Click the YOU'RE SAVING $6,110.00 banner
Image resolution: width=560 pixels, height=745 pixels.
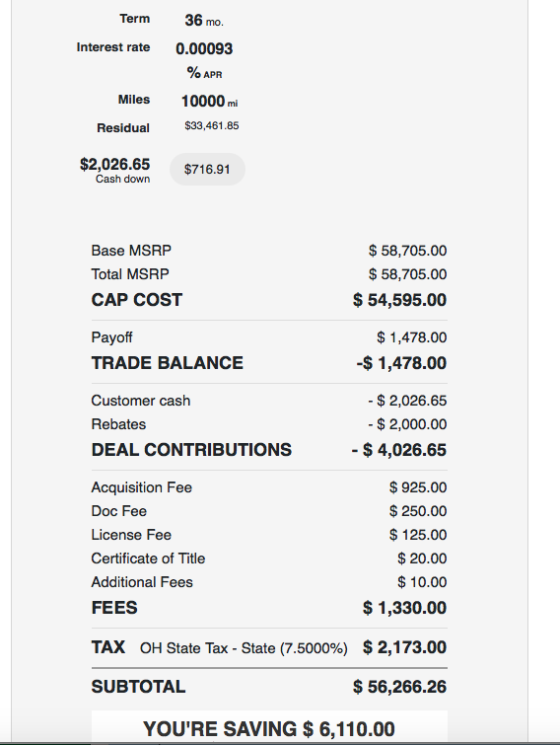(x=269, y=728)
